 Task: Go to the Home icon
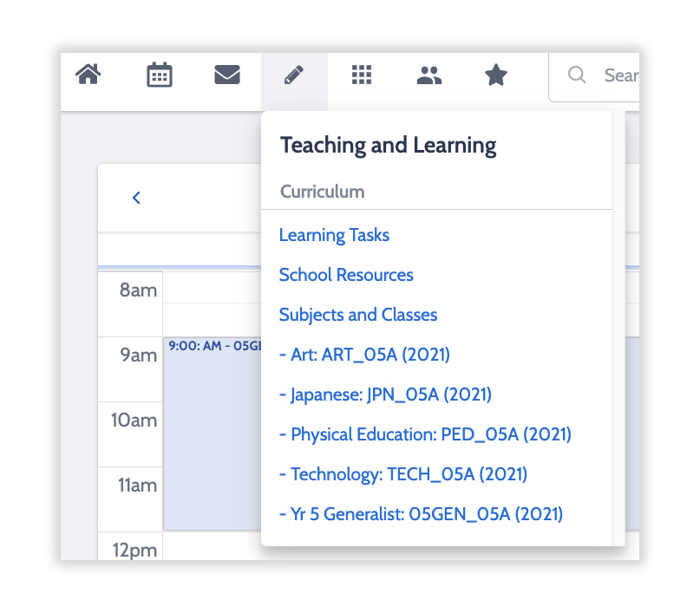tap(88, 75)
